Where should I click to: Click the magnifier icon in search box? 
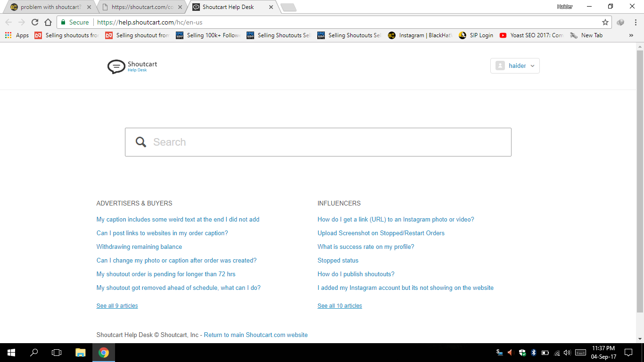[141, 142]
